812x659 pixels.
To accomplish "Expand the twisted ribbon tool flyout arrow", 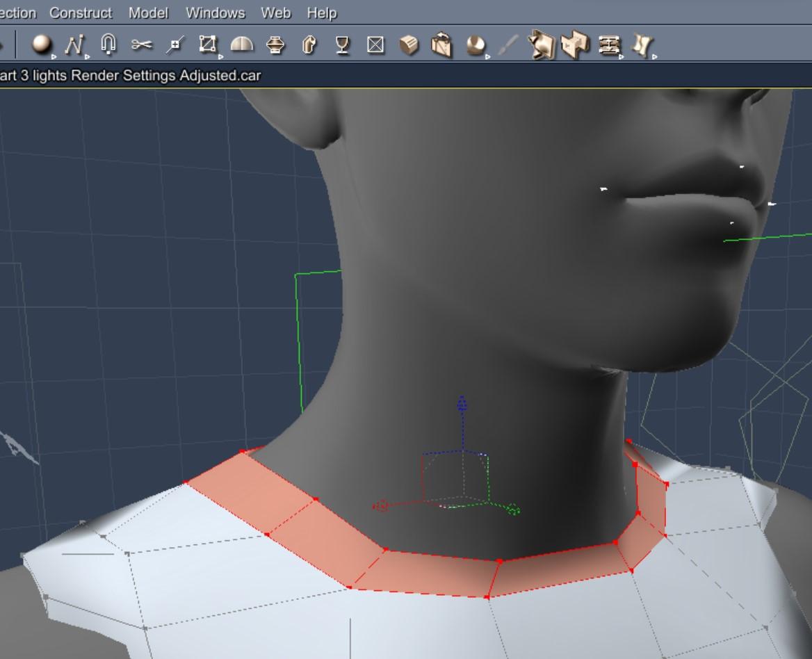I will coord(655,56).
